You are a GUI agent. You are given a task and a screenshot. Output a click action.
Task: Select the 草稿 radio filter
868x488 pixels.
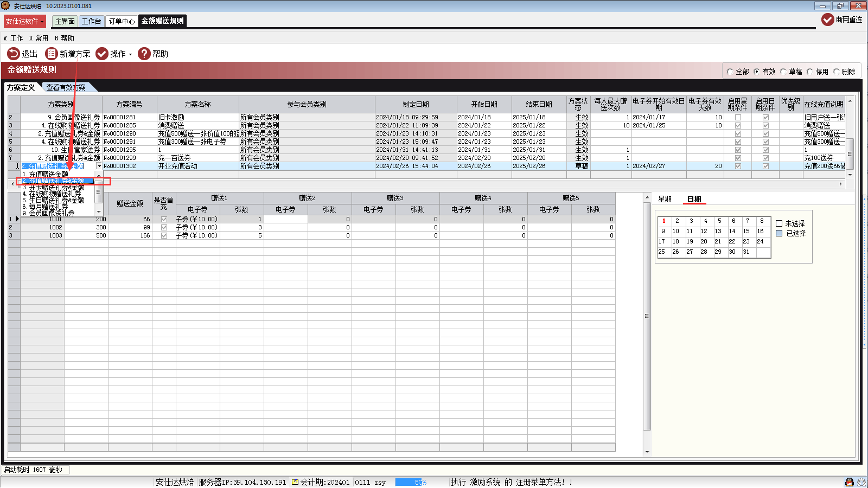(783, 72)
